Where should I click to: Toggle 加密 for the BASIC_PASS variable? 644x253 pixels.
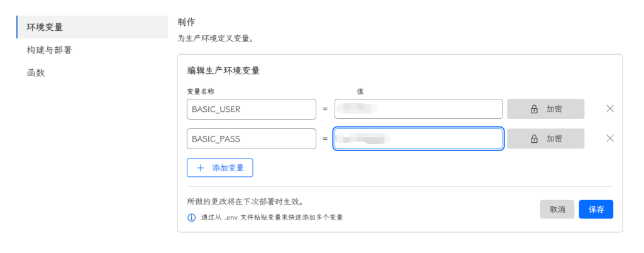tap(546, 138)
